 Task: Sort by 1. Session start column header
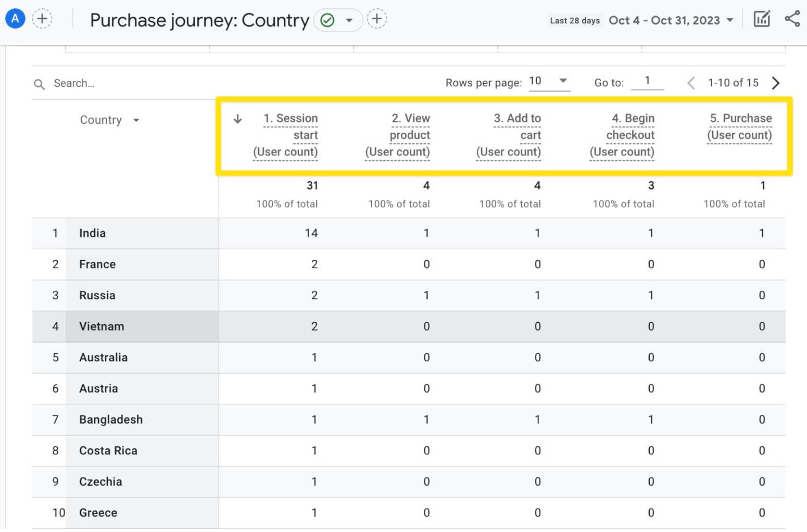285,135
